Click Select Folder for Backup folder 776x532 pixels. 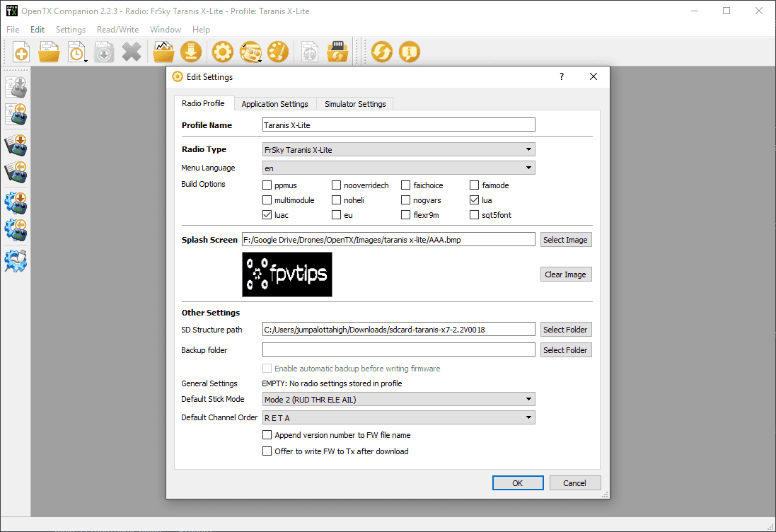pyautogui.click(x=566, y=350)
